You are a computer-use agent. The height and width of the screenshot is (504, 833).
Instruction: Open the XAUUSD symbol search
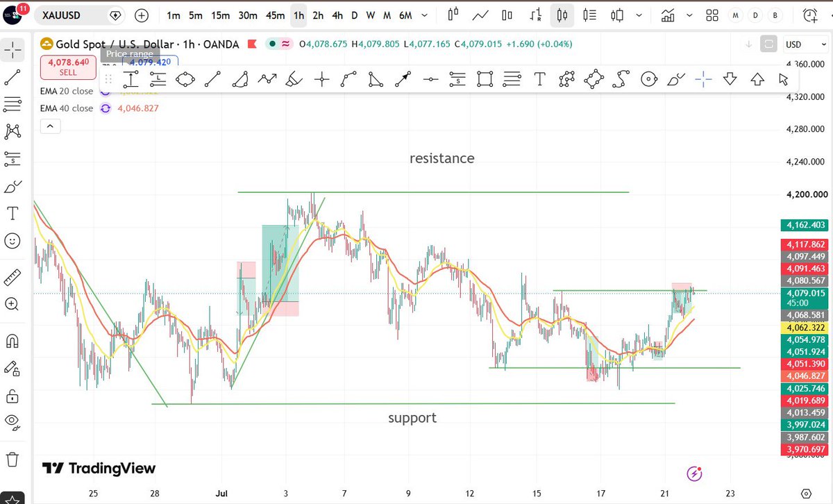tap(81, 15)
